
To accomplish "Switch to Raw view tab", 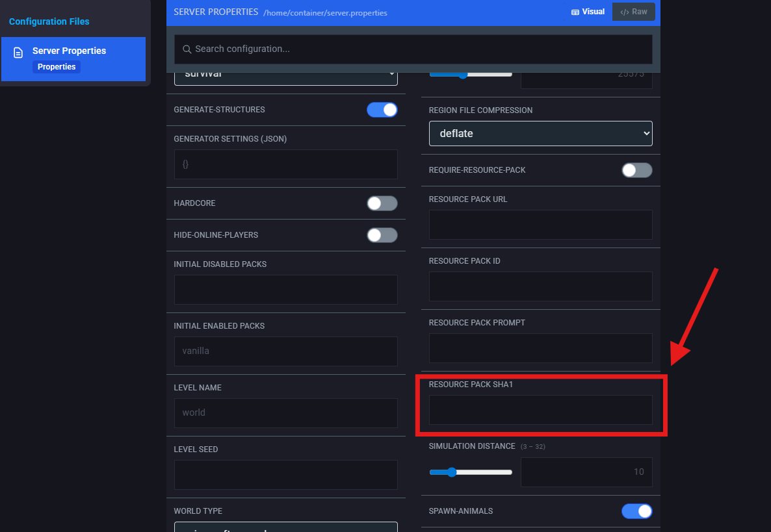I will (x=633, y=12).
